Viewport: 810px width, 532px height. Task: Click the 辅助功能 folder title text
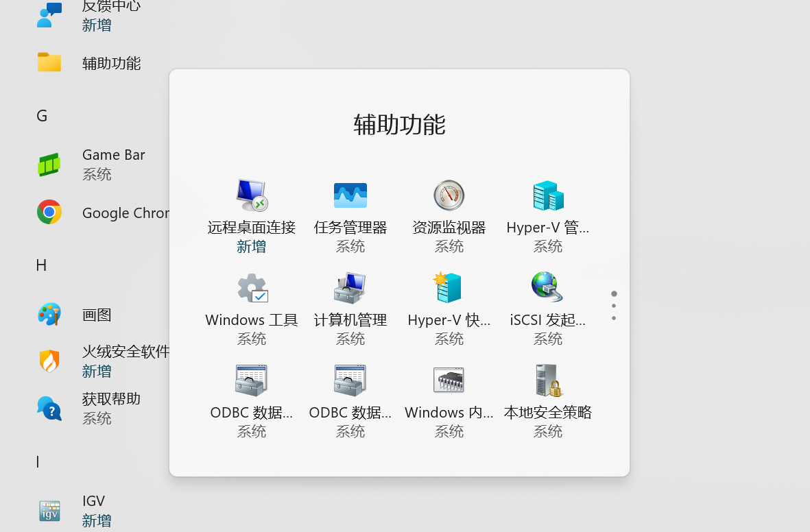[399, 125]
